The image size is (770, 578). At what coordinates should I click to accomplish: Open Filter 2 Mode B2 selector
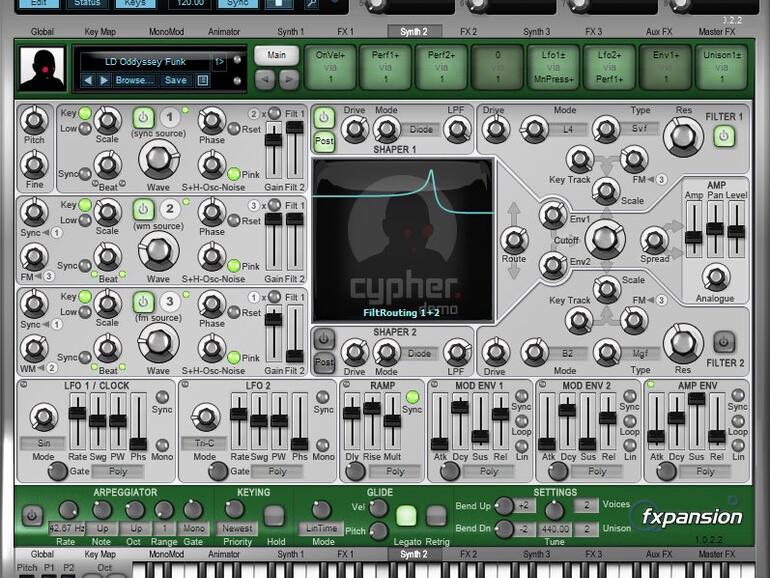(x=568, y=354)
